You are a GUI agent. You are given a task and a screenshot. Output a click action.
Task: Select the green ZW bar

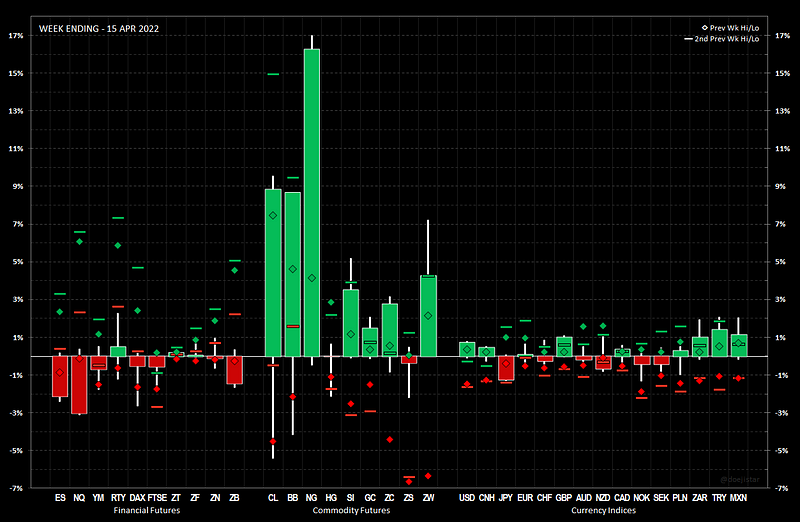(x=428, y=315)
